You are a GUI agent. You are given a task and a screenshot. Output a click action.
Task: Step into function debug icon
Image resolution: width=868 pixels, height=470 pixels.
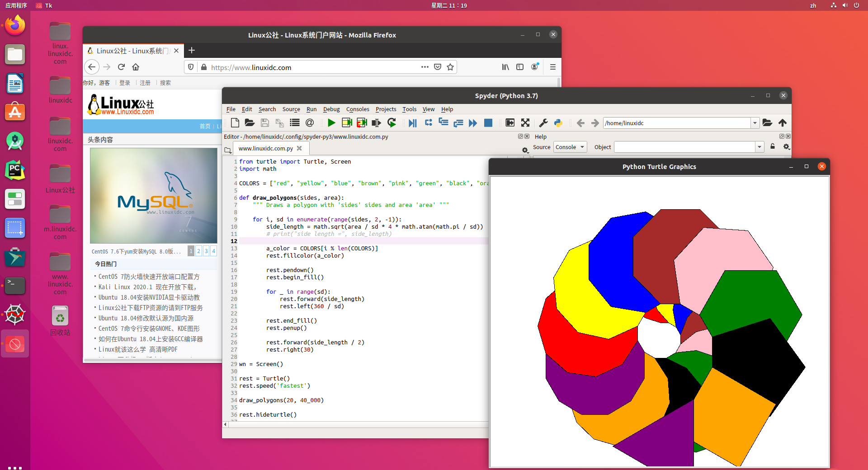tap(443, 123)
